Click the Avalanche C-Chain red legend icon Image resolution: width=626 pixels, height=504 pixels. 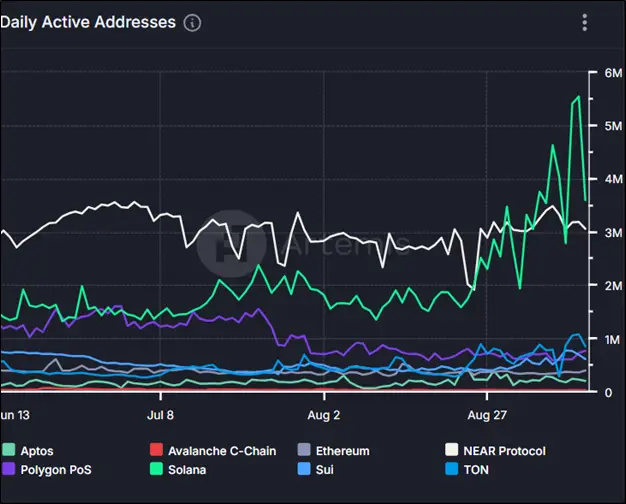coord(154,451)
